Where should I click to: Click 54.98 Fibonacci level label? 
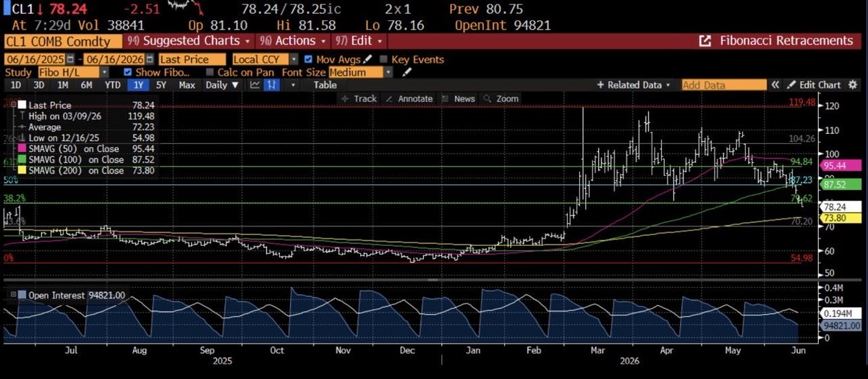(803, 257)
